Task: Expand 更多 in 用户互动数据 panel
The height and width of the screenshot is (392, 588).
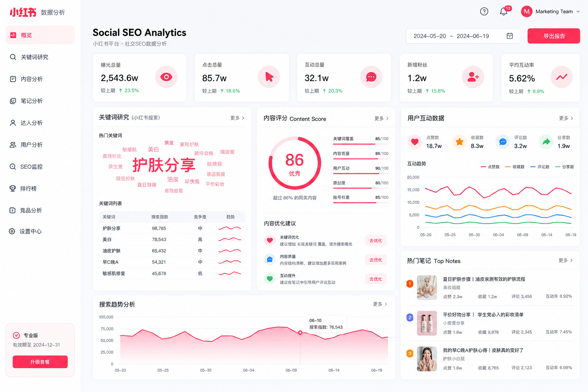Action: 566,118
